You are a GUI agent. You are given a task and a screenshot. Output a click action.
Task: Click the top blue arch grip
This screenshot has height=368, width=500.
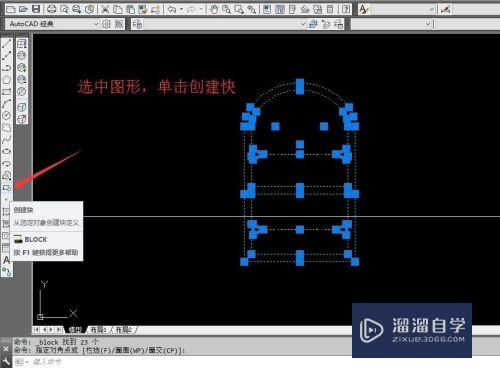click(300, 86)
